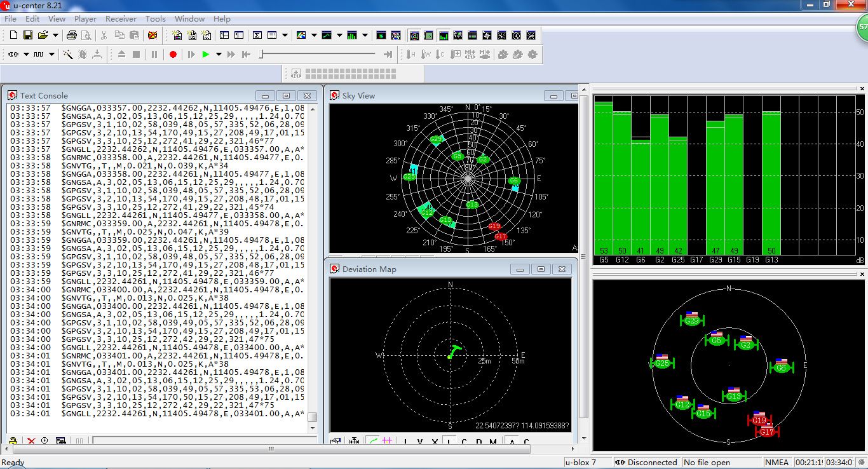The width and height of the screenshot is (868, 469).
Task: Click the receiver connection plug icon
Action: [x=13, y=55]
